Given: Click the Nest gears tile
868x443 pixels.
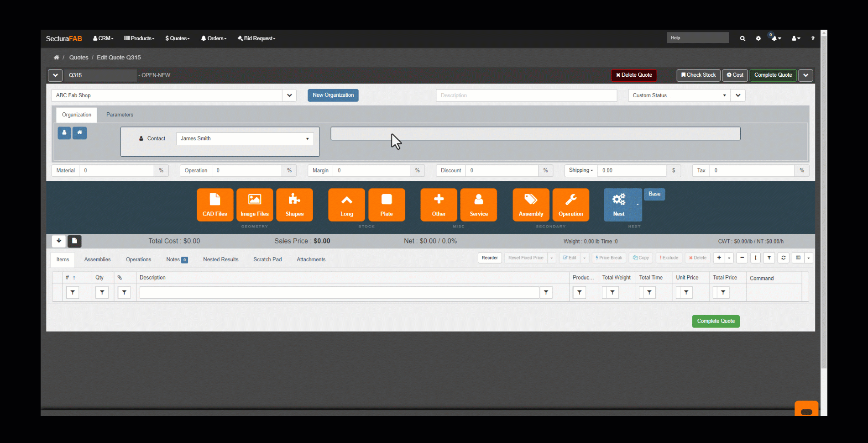Looking at the screenshot, I should coord(619,205).
